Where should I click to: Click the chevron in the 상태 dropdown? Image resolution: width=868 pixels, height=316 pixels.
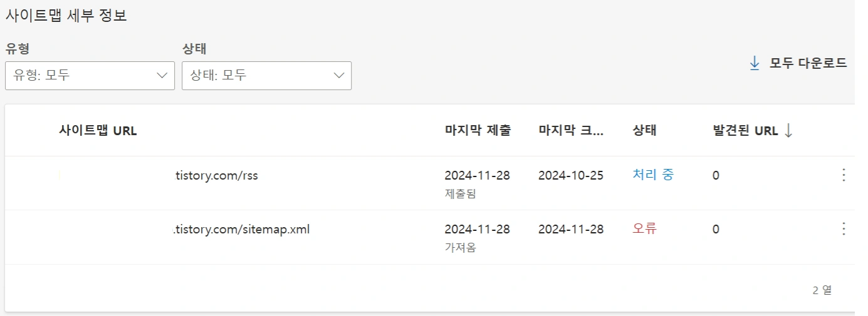(339, 75)
